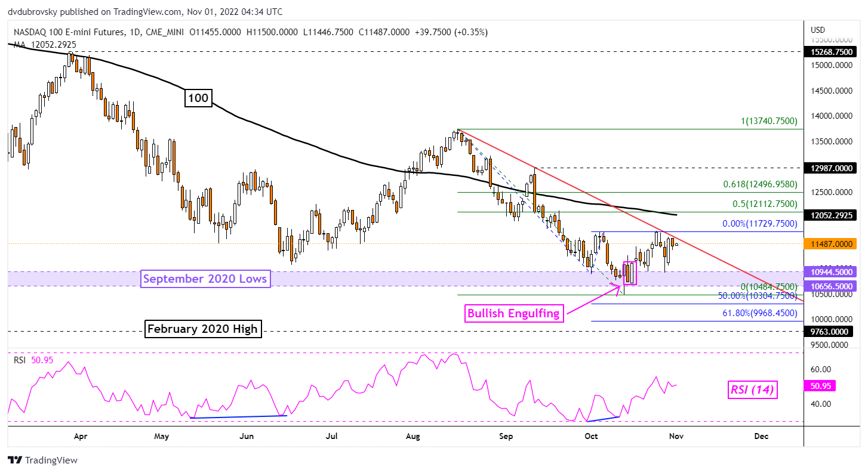
Task: Click the USD currency label on price axis
Action: click(x=818, y=30)
